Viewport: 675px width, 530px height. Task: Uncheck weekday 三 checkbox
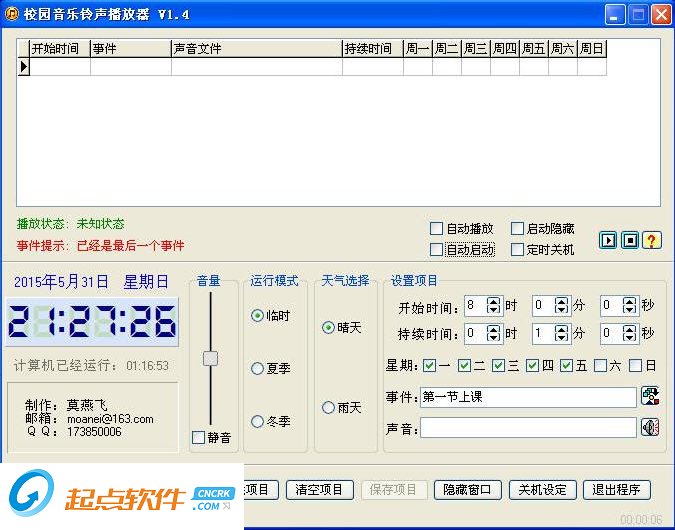498,366
